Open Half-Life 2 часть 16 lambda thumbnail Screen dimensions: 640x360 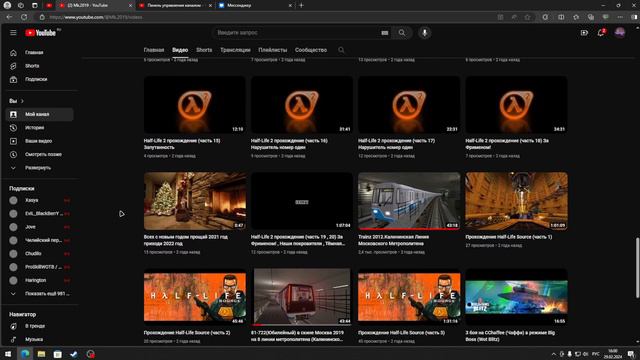pos(302,104)
